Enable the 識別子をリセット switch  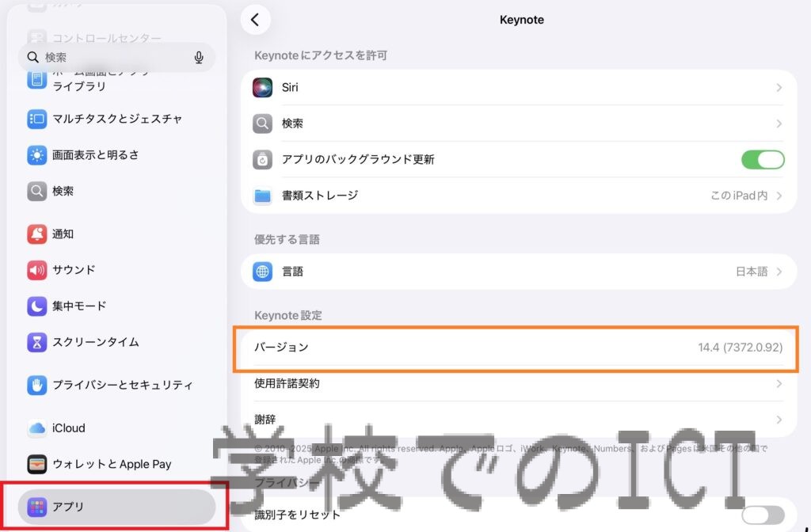pyautogui.click(x=762, y=515)
